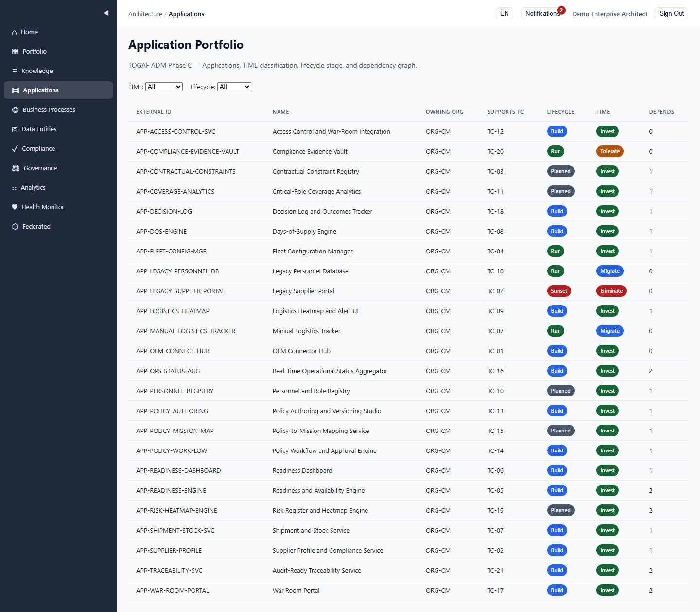700x612 pixels.
Task: Click Demo Enterprise Architect user name
Action: [610, 14]
